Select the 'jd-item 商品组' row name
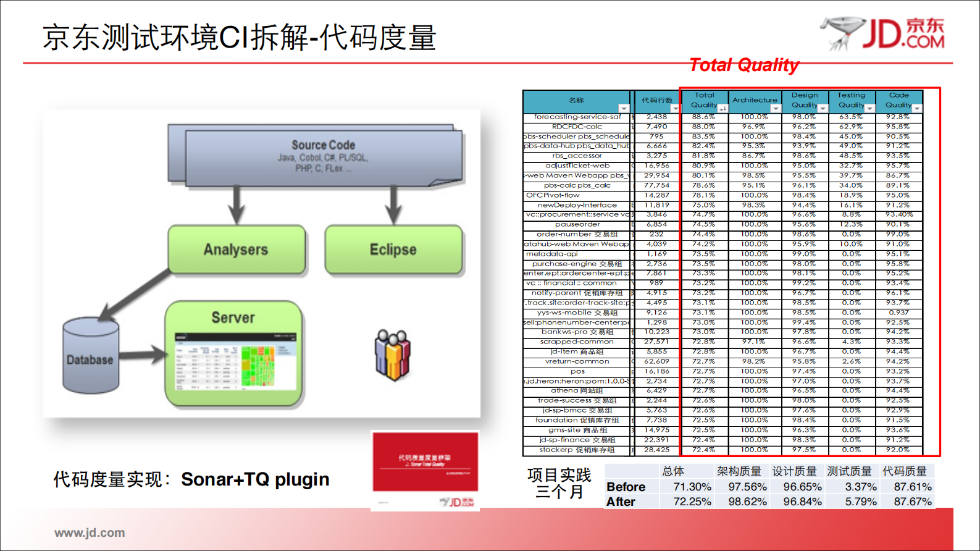The width and height of the screenshot is (980, 551). coord(577,351)
